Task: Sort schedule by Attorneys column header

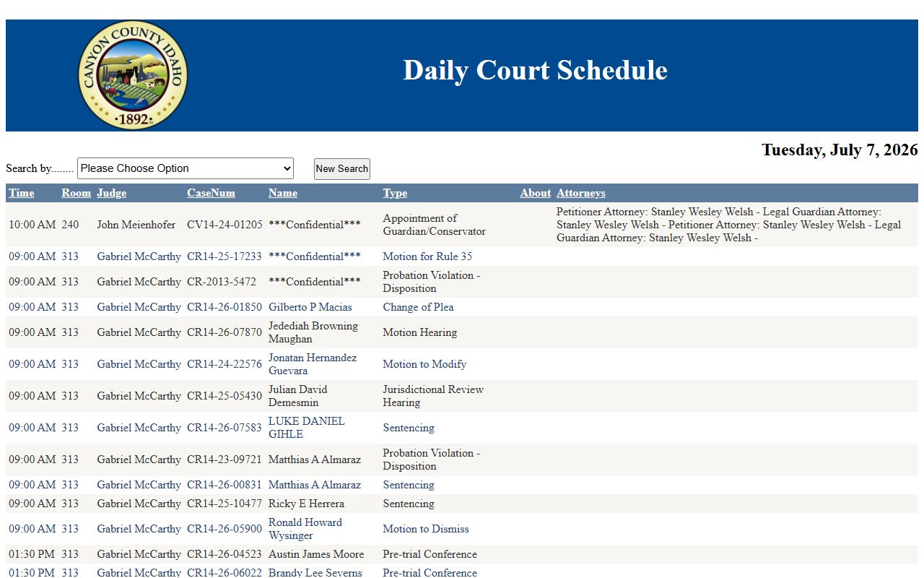Action: pyautogui.click(x=581, y=193)
